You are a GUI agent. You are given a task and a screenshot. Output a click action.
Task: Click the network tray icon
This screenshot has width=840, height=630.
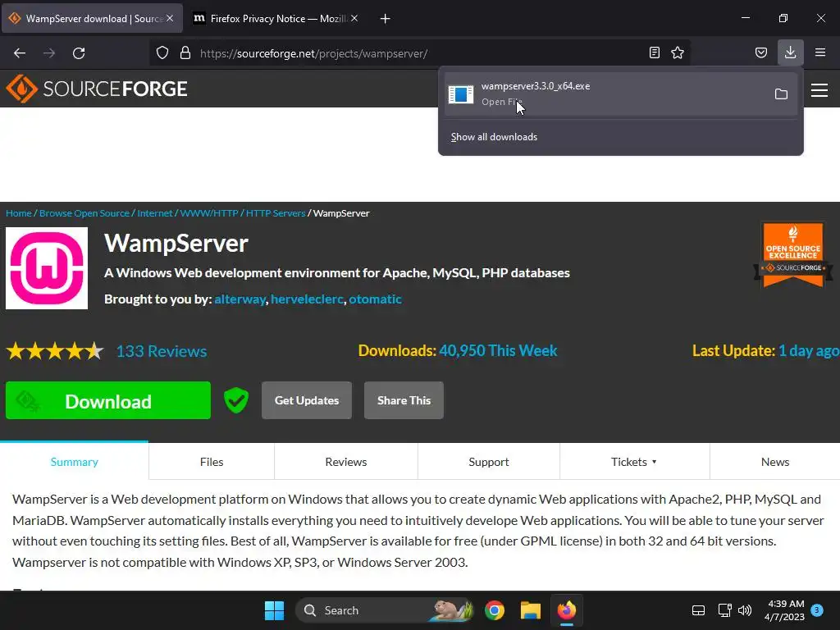click(725, 610)
